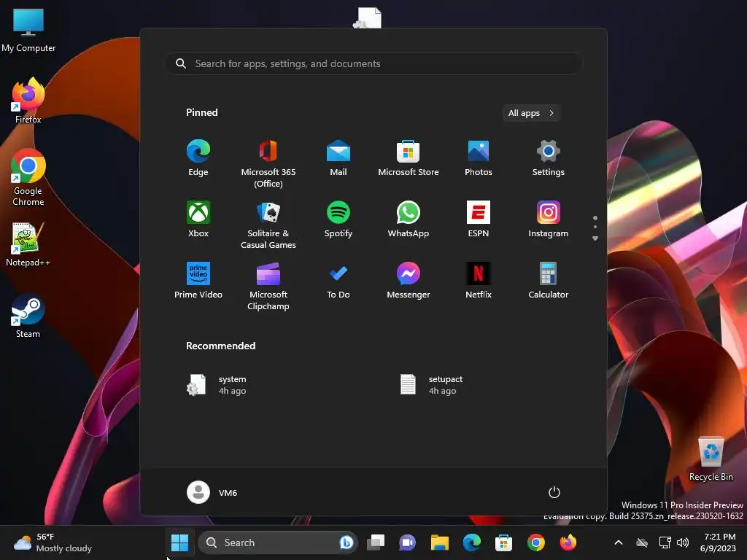
Task: Open the VM6 user account menu
Action: click(x=212, y=492)
